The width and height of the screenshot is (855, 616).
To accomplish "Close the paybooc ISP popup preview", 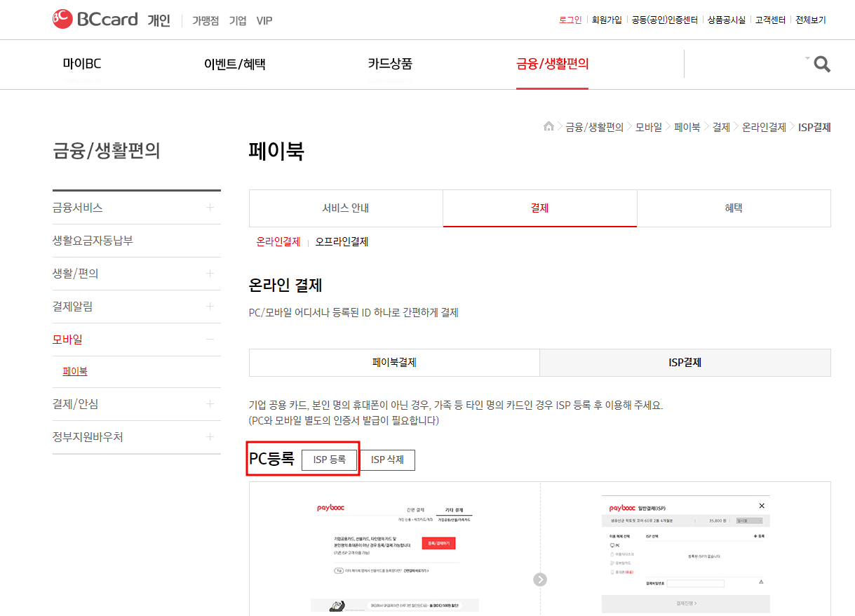I will point(762,506).
